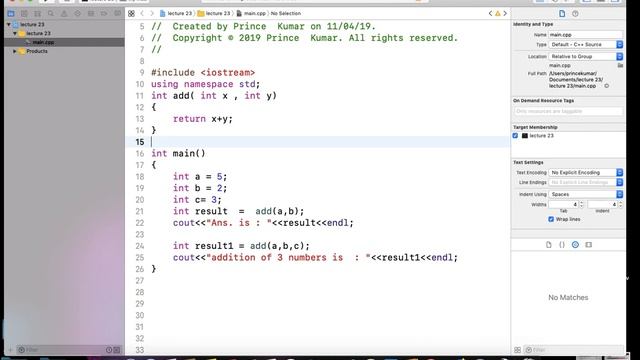Edit the Name field main.cpp
Image resolution: width=640 pixels, height=360 pixels.
(x=586, y=35)
